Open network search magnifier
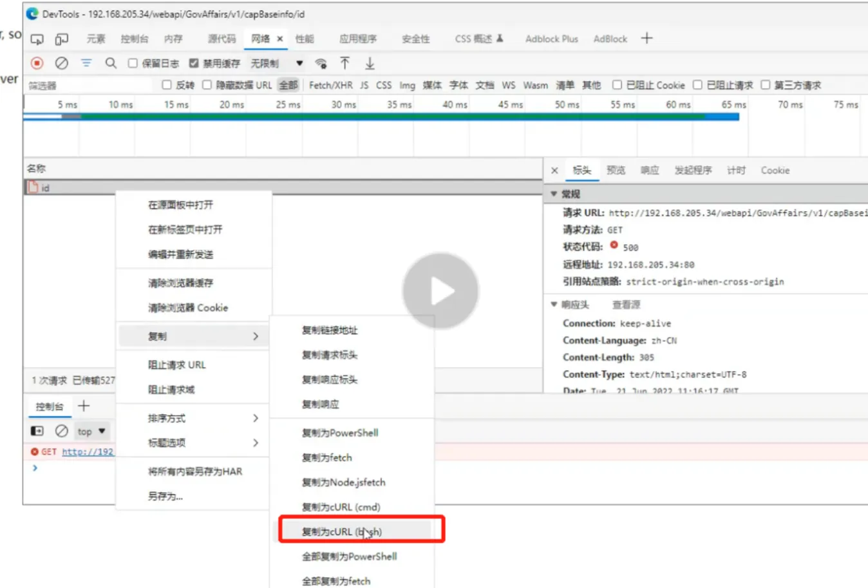Viewport: 868px width, 588px height. point(111,63)
